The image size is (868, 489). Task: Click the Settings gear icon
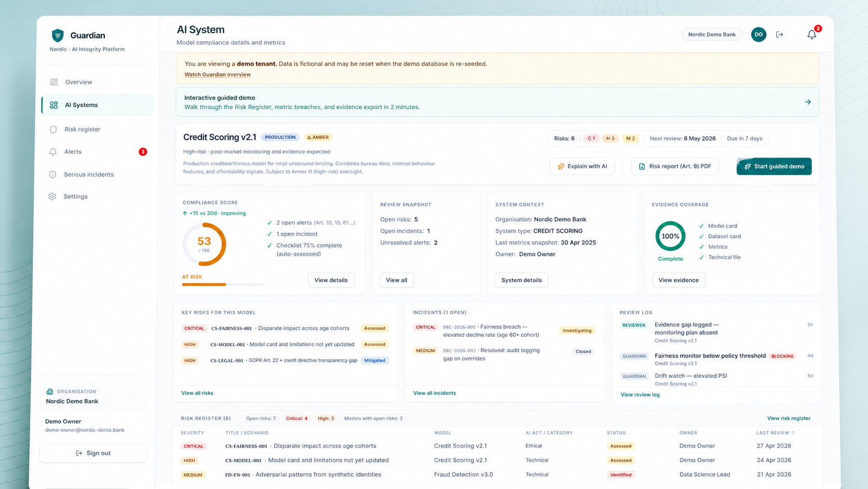tap(52, 196)
